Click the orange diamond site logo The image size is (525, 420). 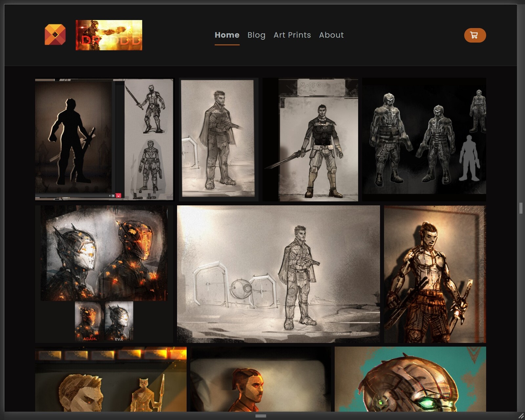55,34
